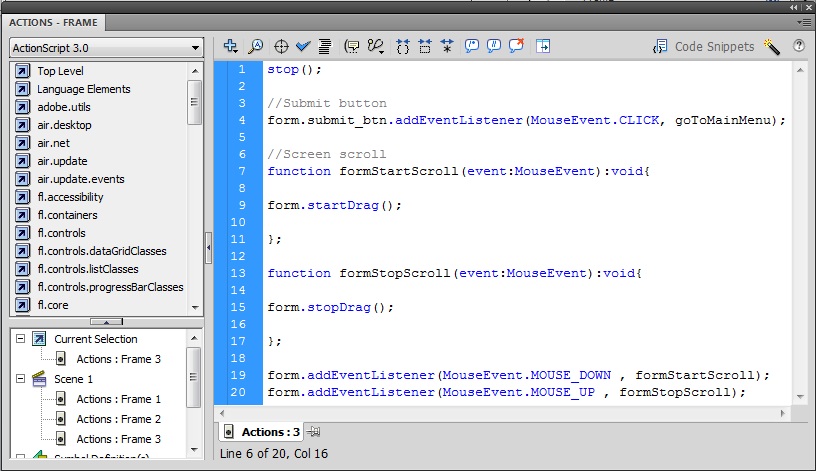Click script navigator scroll up arrow
This screenshot has height=471, width=816.
click(194, 338)
